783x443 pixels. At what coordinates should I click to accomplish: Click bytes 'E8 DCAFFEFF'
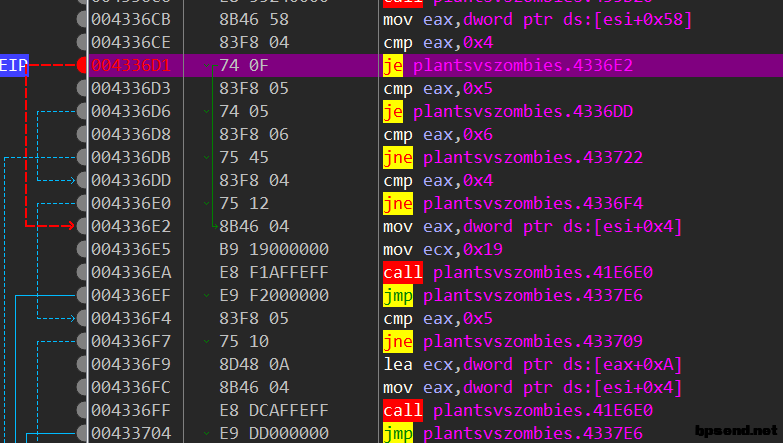274,410
